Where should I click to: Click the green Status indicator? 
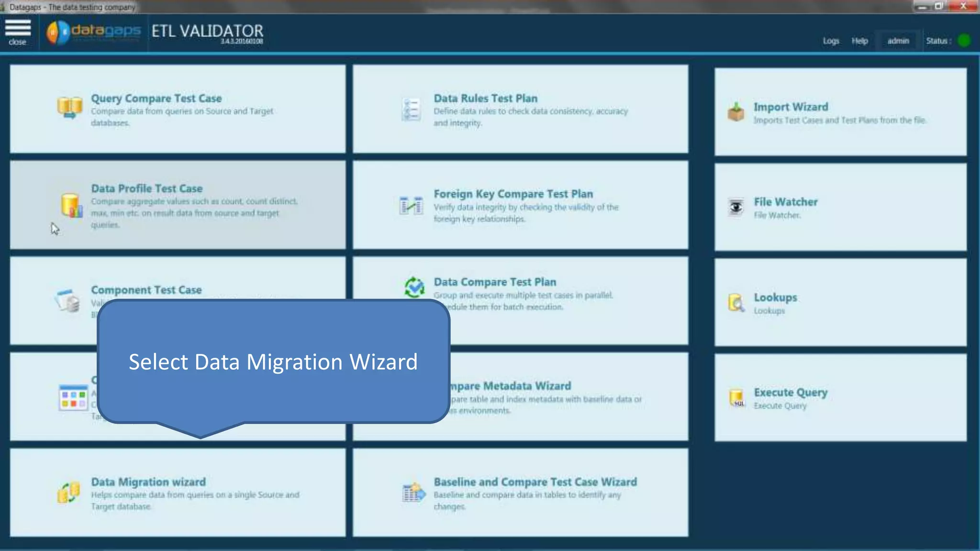coord(964,41)
